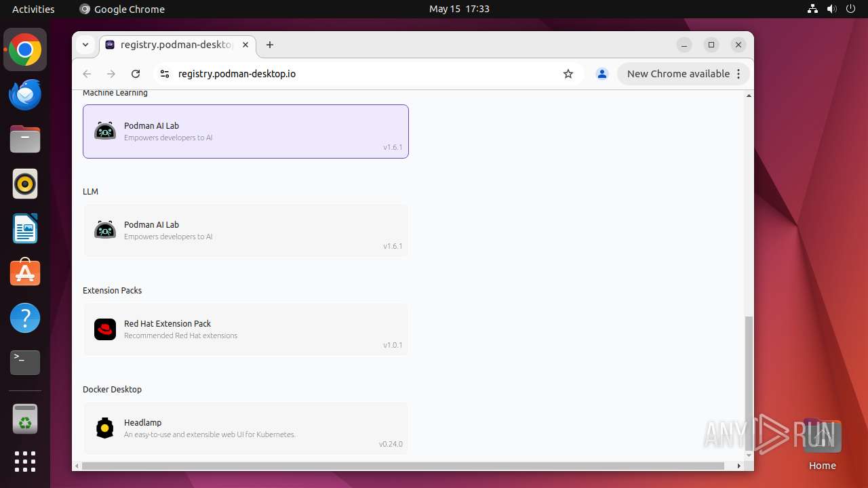Click the horizontal scrollbar at page bottom
Image resolution: width=868 pixels, height=488 pixels.
click(403, 466)
